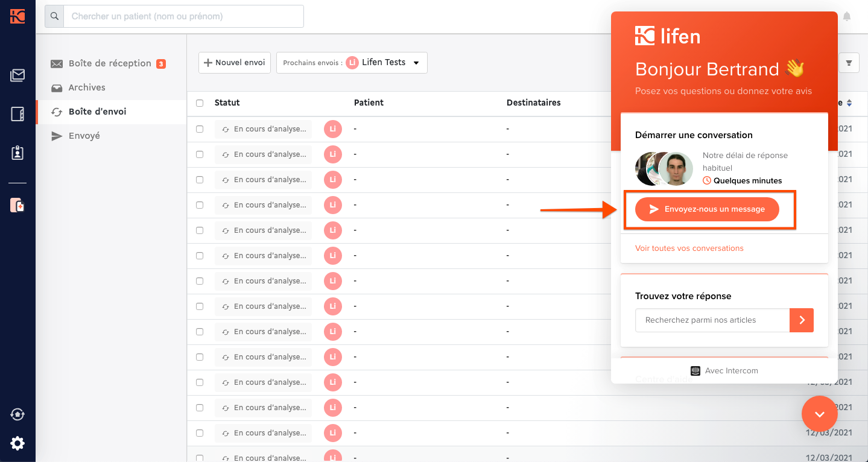The height and width of the screenshot is (462, 868).
Task: Click the Démarrer une conversation heading
Action: [x=694, y=135]
